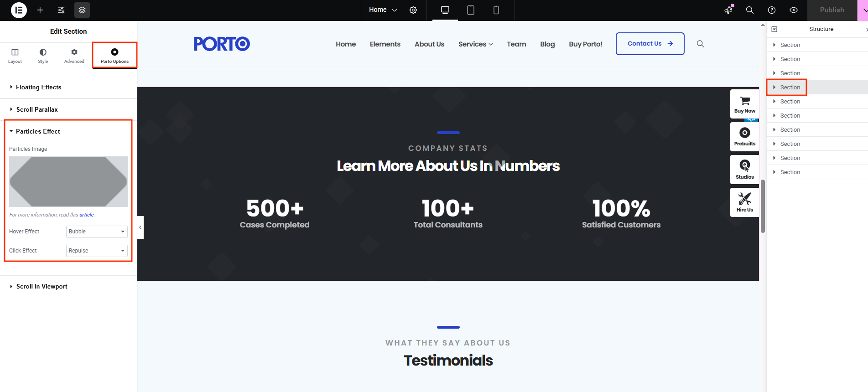868x392 pixels.
Task: Collapse the Structure panel tree icon
Action: [x=774, y=29]
